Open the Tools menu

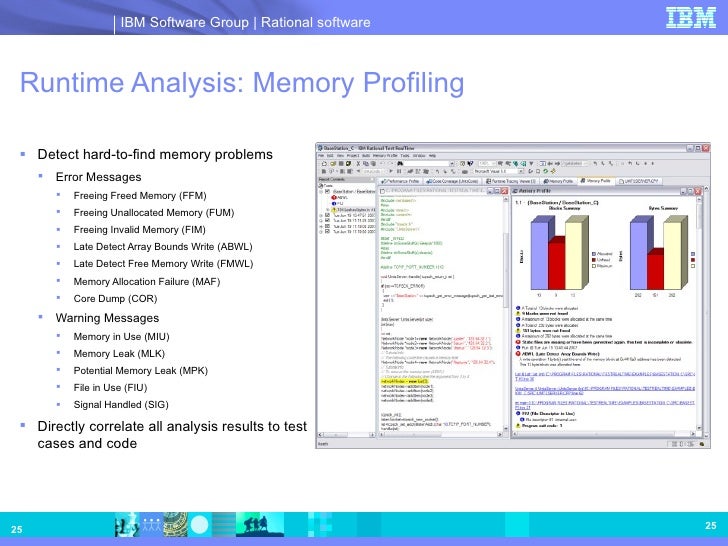click(405, 156)
